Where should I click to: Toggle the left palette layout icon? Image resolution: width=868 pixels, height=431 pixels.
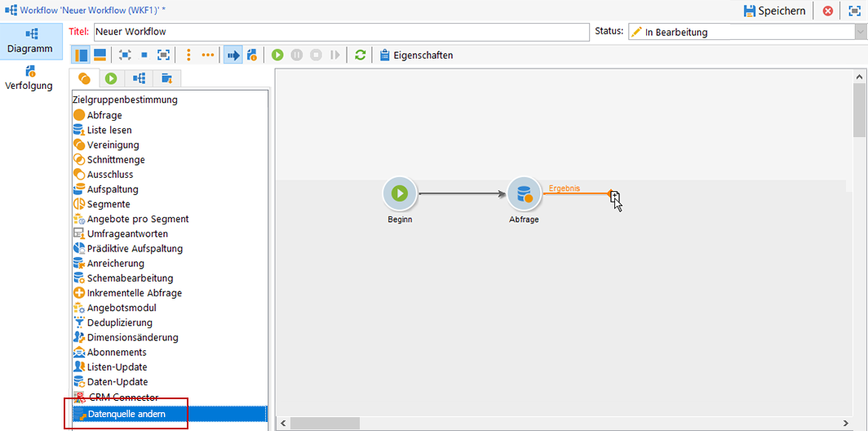tap(82, 55)
